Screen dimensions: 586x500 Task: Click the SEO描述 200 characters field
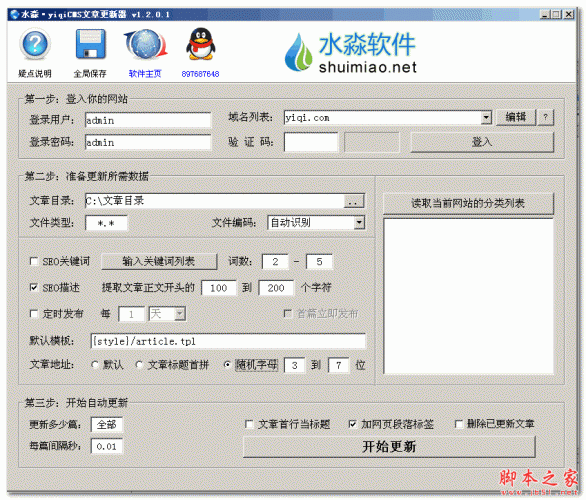[x=276, y=288]
